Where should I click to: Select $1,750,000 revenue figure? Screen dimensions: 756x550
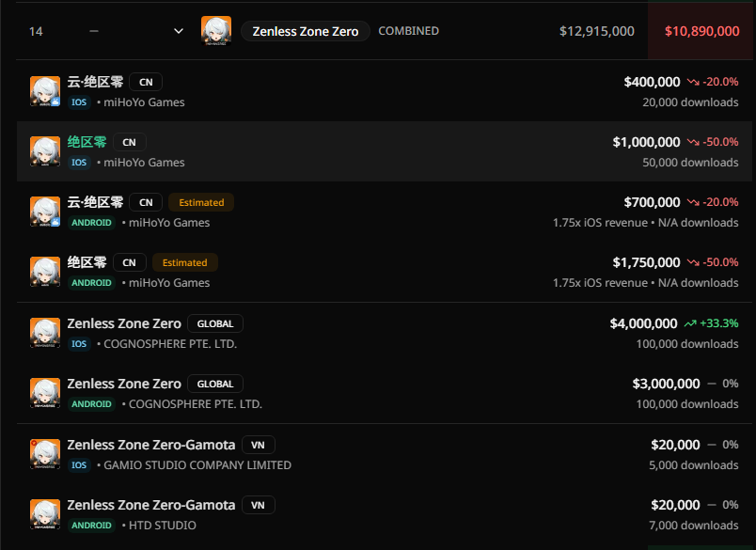[646, 262]
